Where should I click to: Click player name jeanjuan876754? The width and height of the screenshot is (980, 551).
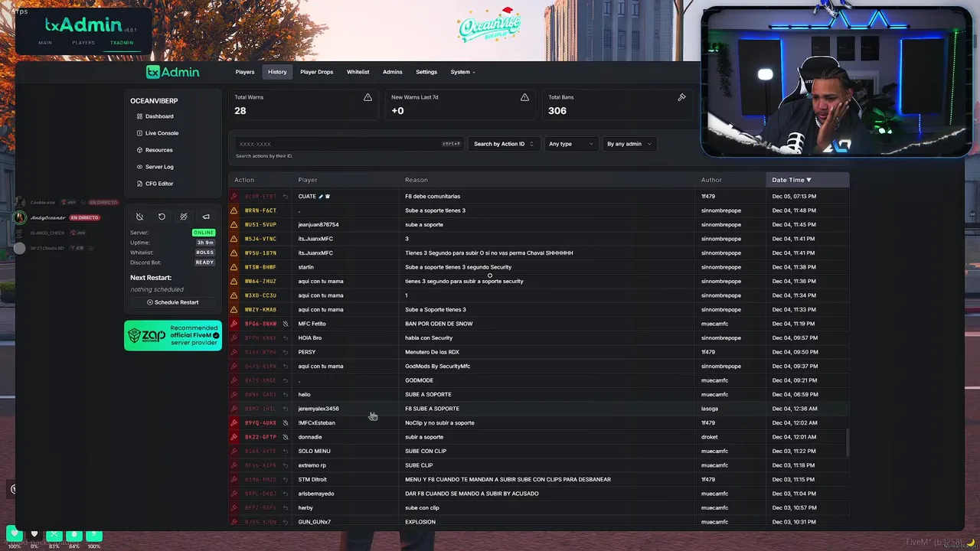click(318, 224)
